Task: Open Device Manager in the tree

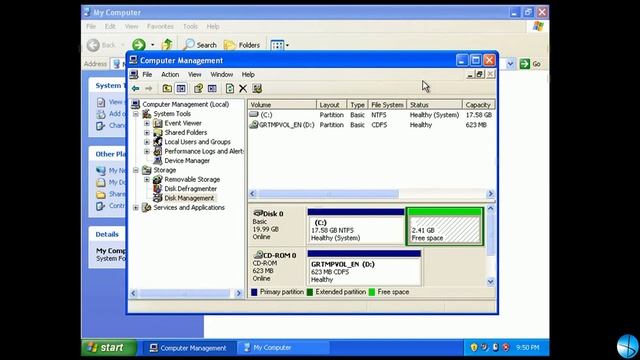Action: pos(187,160)
